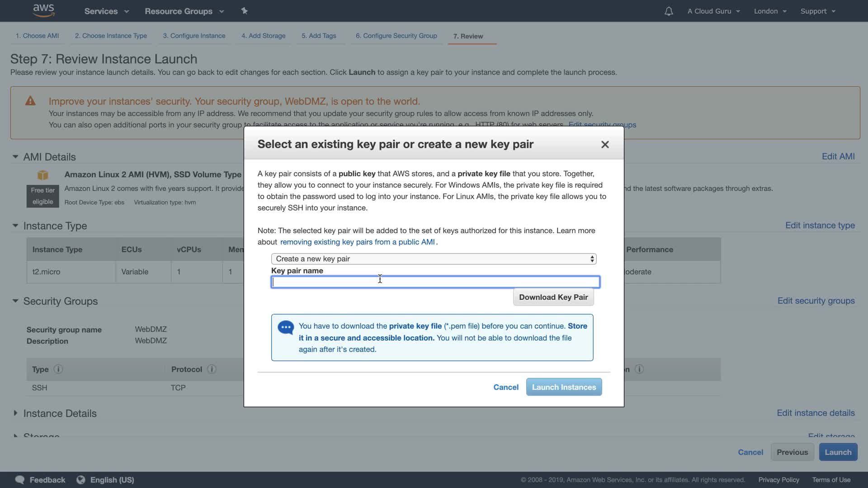The image size is (868, 488).
Task: Click the Download Key Pair button
Action: (x=553, y=297)
